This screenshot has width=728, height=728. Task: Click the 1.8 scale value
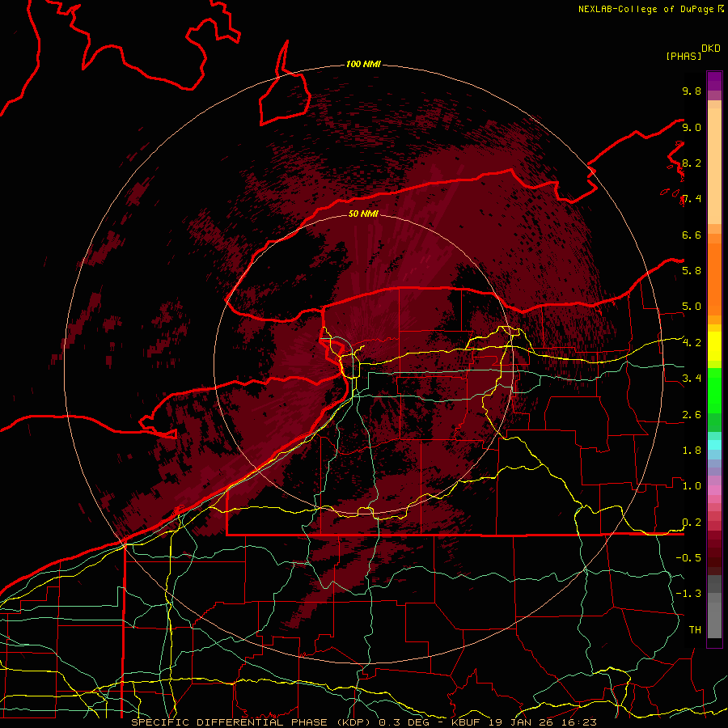point(692,451)
